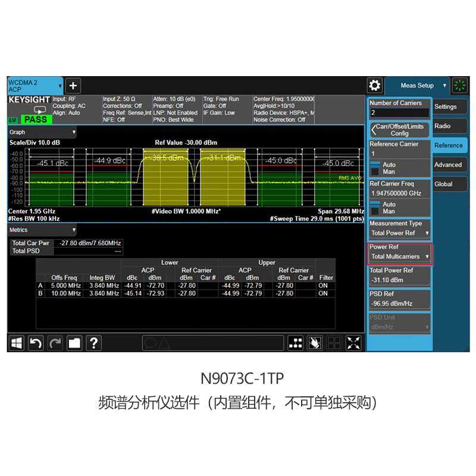Toggle Ref Carrier Freq Auto/Man switch
Image resolution: width=476 pixels, height=476 pixels.
[375, 208]
